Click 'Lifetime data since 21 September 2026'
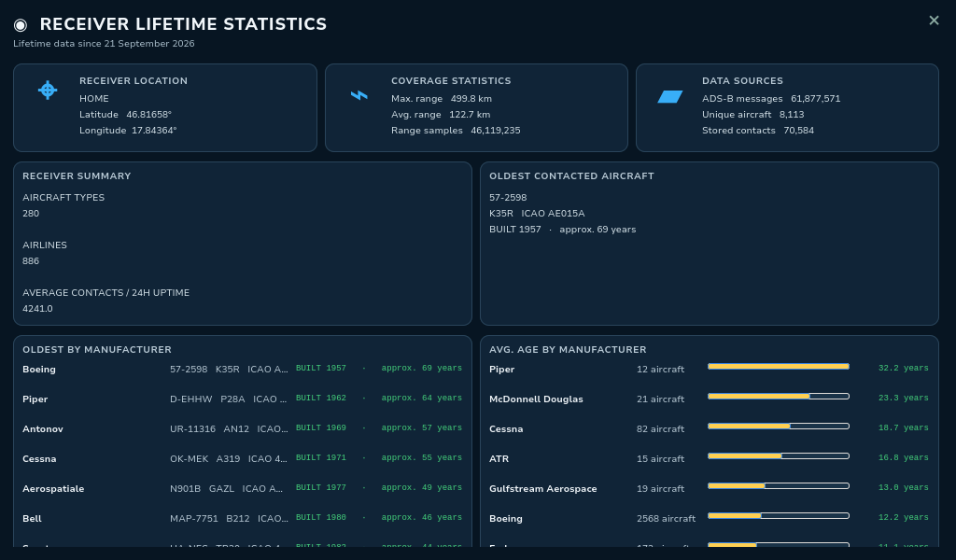This screenshot has width=956, height=560. (104, 44)
